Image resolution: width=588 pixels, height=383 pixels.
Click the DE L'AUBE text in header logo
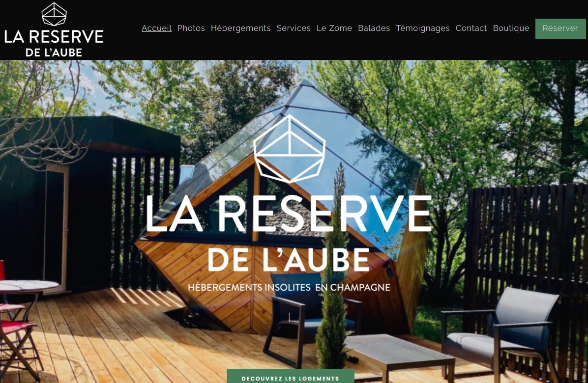click(x=54, y=53)
